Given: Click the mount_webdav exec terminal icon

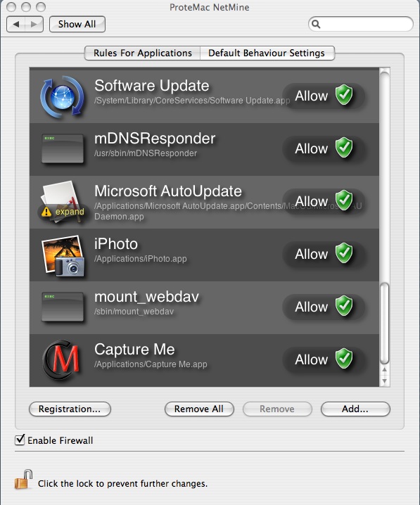Looking at the screenshot, I should click(x=63, y=307).
